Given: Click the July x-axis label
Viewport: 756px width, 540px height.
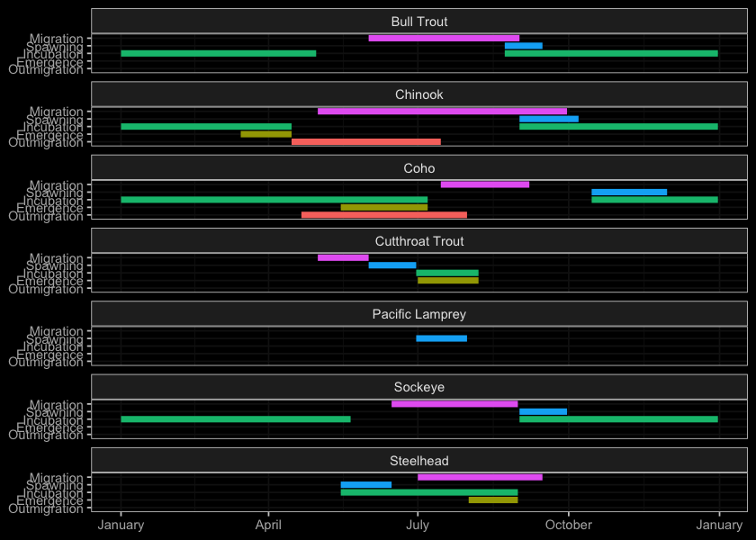Looking at the screenshot, I should (418, 524).
